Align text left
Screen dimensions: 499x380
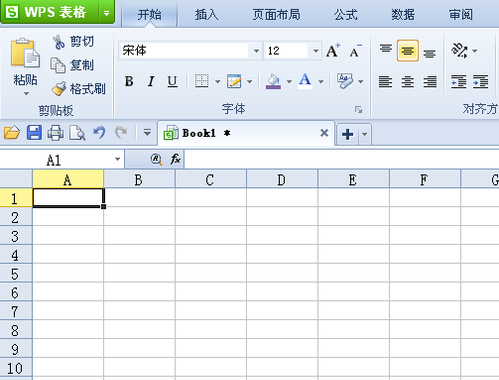[x=385, y=81]
